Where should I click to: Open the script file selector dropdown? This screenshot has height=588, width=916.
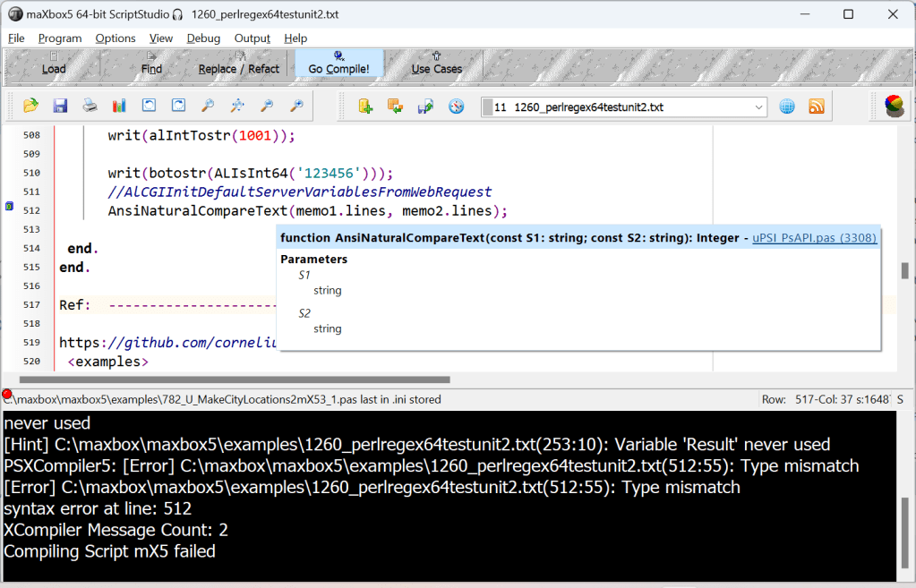pyautogui.click(x=759, y=107)
